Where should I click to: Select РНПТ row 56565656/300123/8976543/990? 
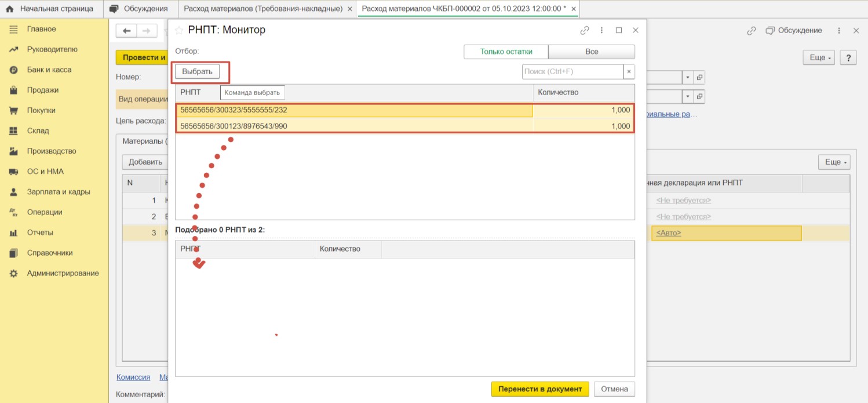coord(405,126)
